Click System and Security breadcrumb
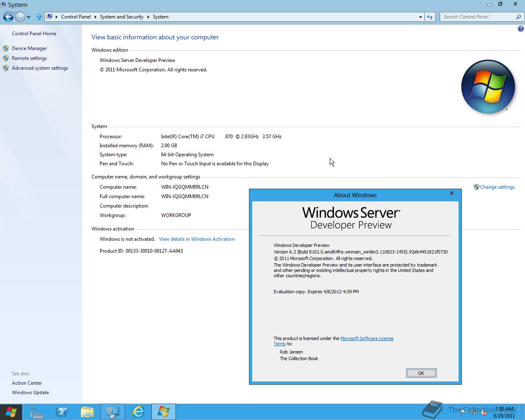525x420 pixels. 122,17
